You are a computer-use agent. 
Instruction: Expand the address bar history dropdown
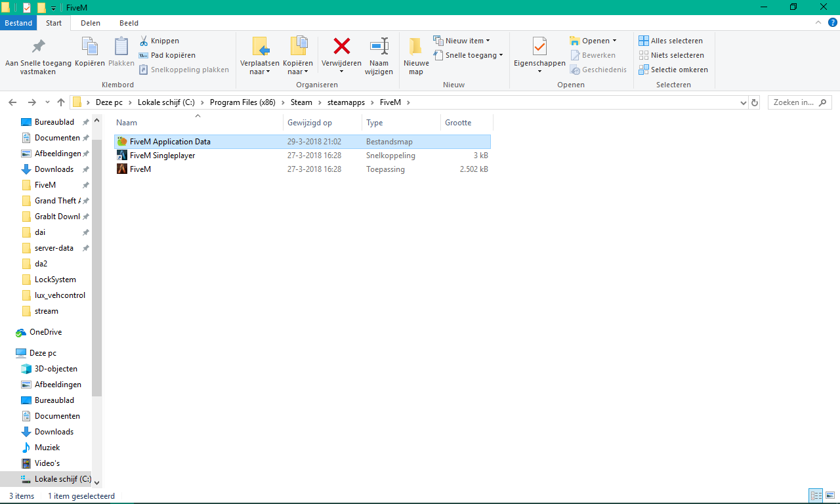(743, 102)
